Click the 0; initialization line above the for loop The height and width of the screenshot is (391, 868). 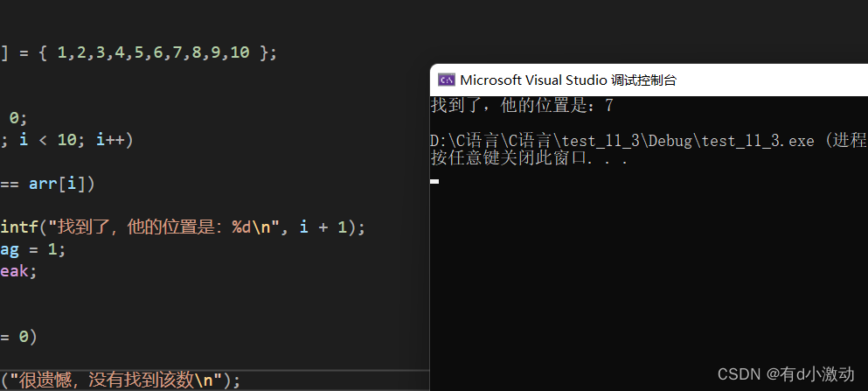coord(17,118)
